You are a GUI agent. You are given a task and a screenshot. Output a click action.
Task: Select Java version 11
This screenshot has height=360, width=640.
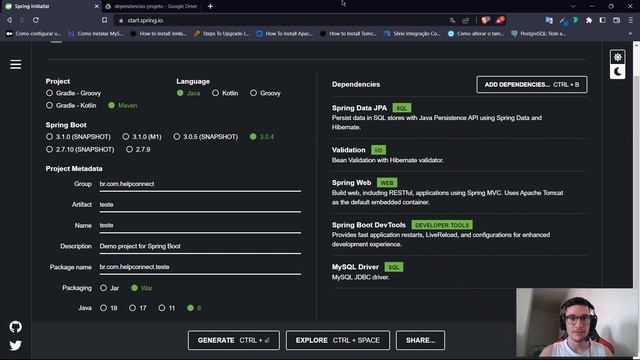167,308
